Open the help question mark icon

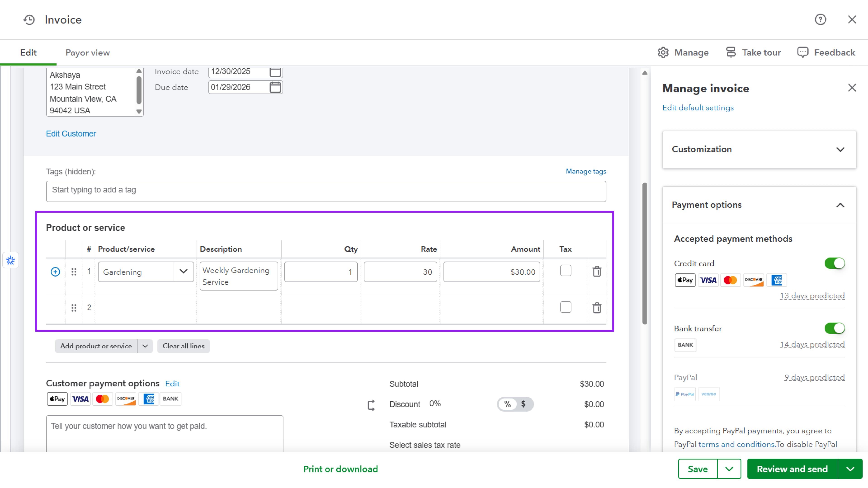click(x=820, y=19)
